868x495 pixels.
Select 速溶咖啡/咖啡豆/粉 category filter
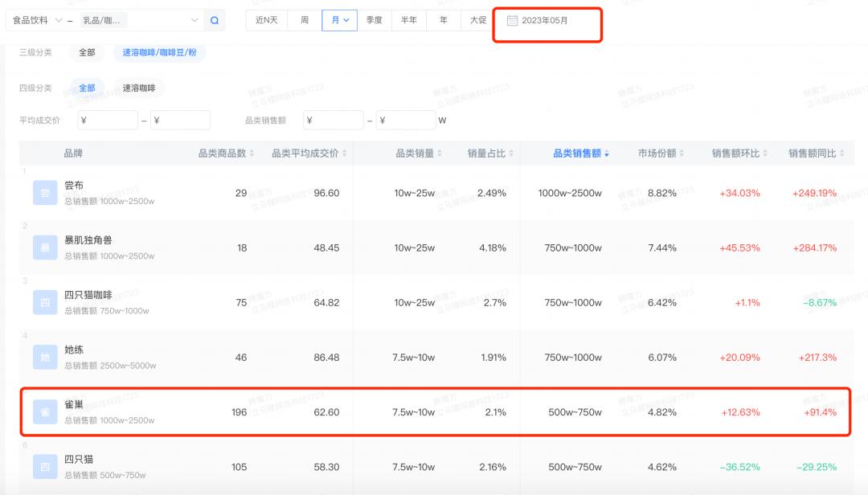159,52
